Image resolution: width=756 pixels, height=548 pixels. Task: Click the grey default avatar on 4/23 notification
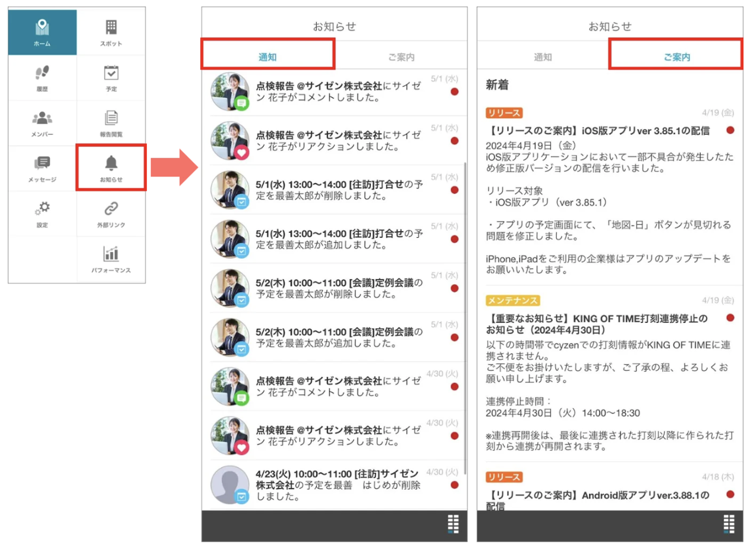coord(230,484)
